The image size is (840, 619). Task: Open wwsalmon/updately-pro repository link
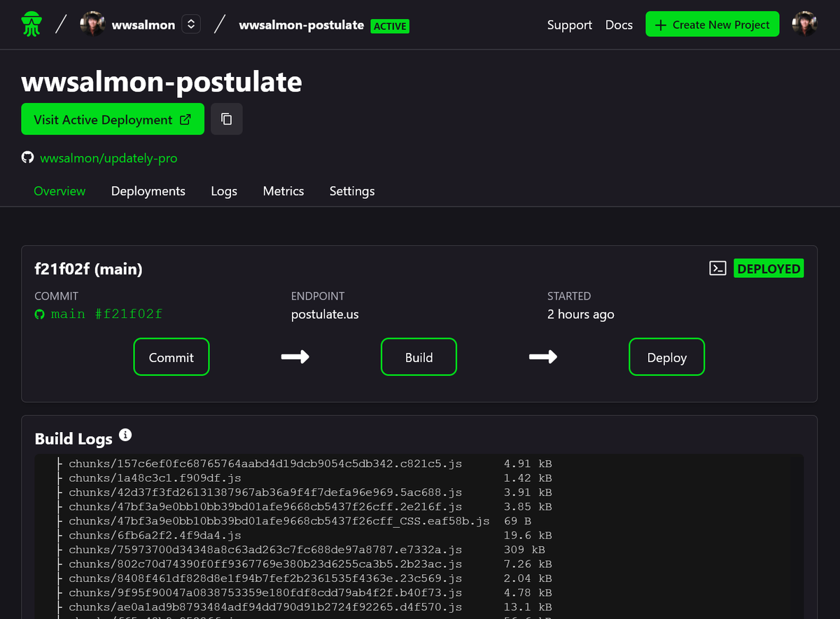tap(108, 158)
